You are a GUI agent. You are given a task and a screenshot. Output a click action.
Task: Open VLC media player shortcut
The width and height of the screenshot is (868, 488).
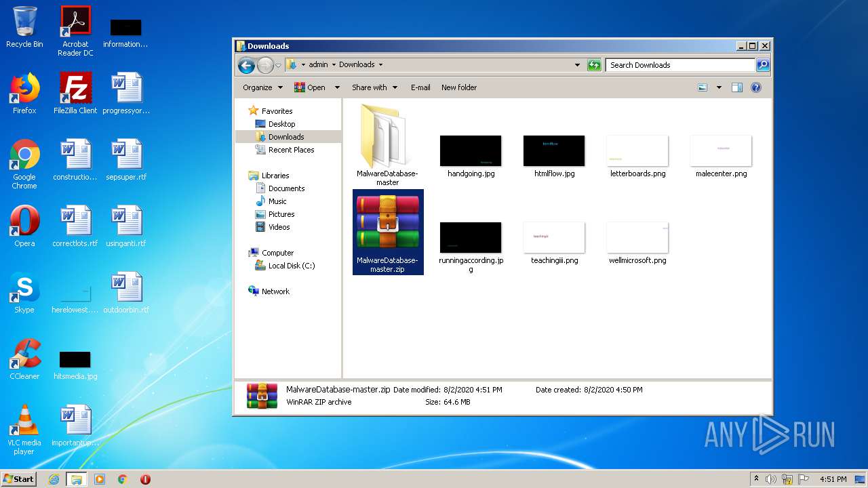(x=24, y=430)
